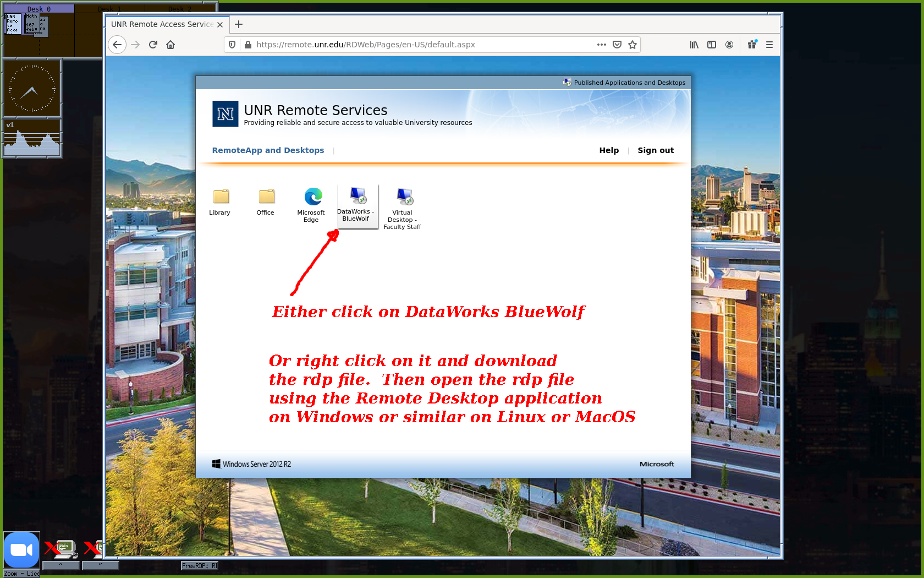Viewport: 924px width, 578px height.
Task: Reload the current page
Action: pyautogui.click(x=153, y=45)
